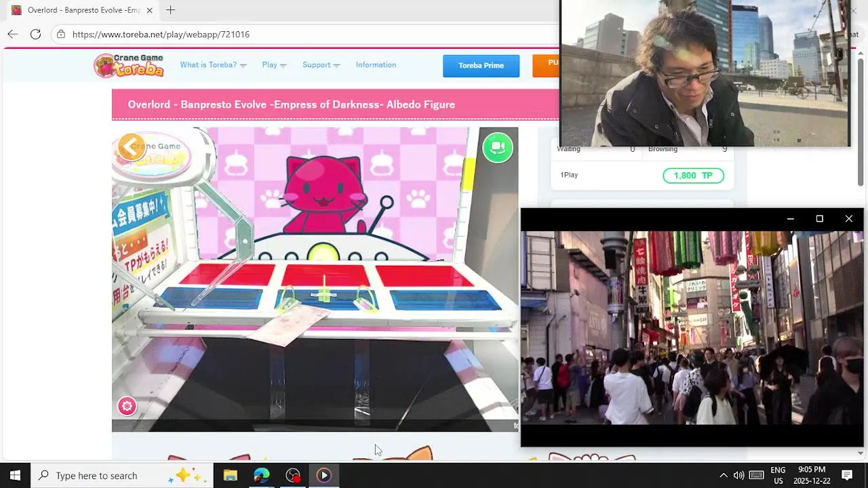Image resolution: width=868 pixels, height=488 pixels.
Task: Open the media player taskbar icon
Action: (x=323, y=475)
